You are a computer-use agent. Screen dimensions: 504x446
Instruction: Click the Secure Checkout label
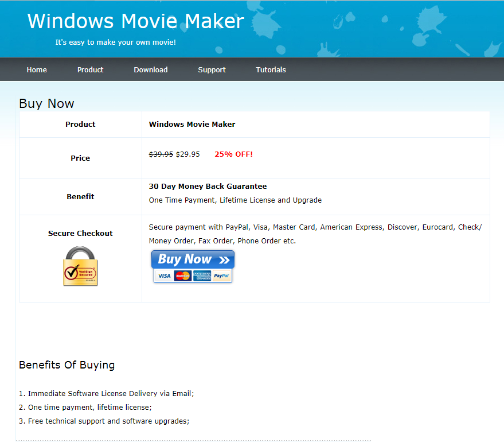(80, 234)
